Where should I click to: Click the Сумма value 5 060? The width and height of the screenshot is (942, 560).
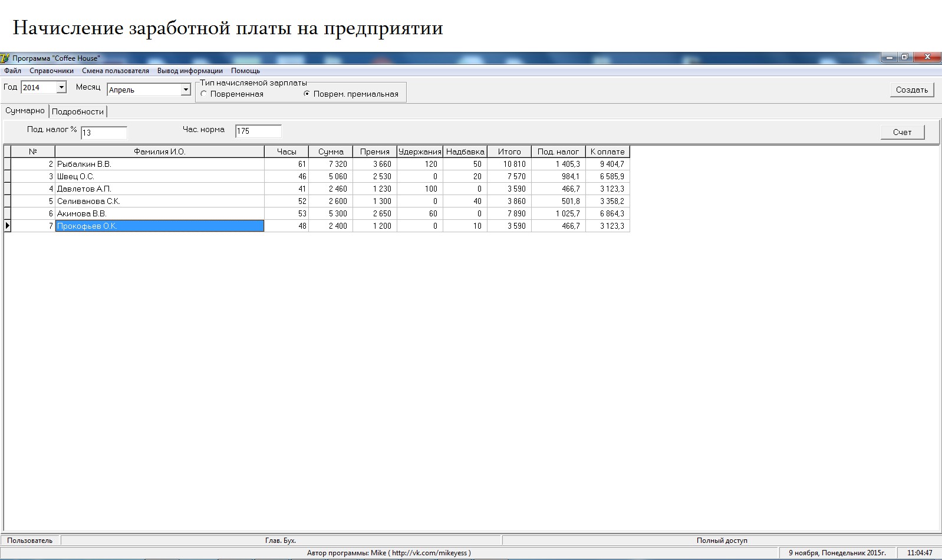(338, 177)
